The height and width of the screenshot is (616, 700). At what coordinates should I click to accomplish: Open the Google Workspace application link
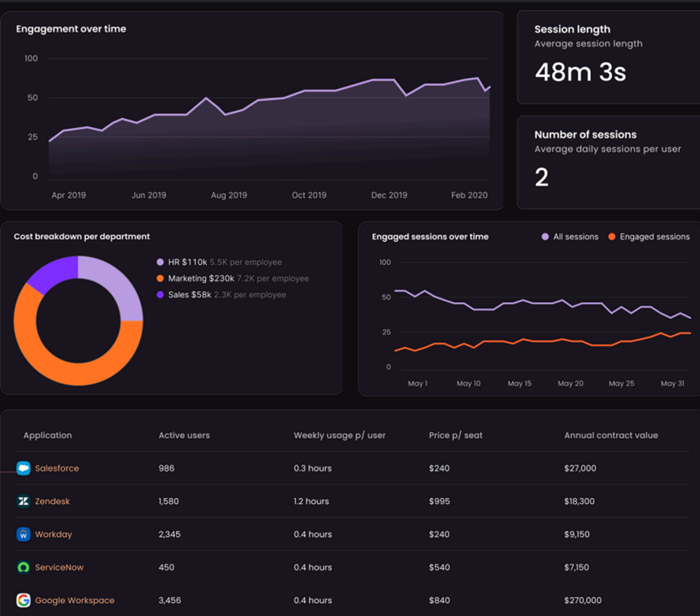(75, 600)
